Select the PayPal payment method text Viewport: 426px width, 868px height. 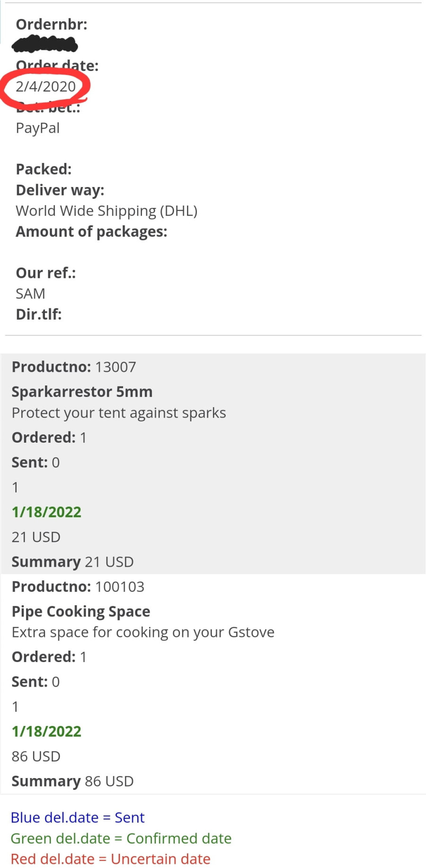(x=38, y=128)
